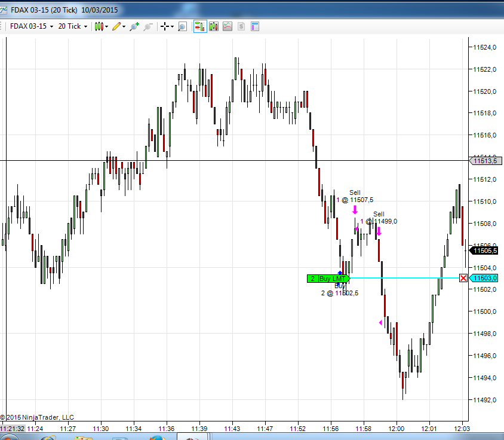Click the 11498,0 price axis label
Screen dimensions: 504x440
[485, 334]
